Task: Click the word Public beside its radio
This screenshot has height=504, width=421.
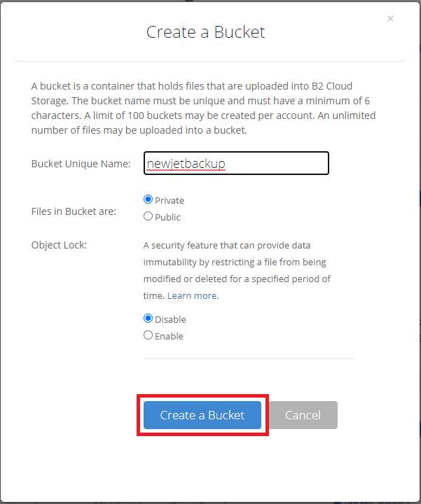Action: [x=167, y=217]
